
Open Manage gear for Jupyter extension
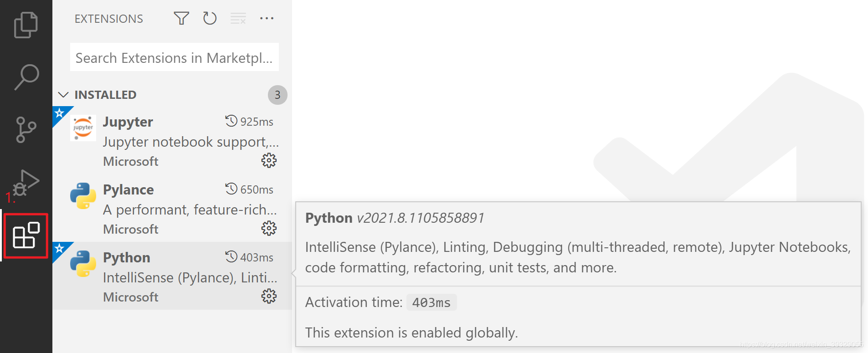click(x=269, y=160)
